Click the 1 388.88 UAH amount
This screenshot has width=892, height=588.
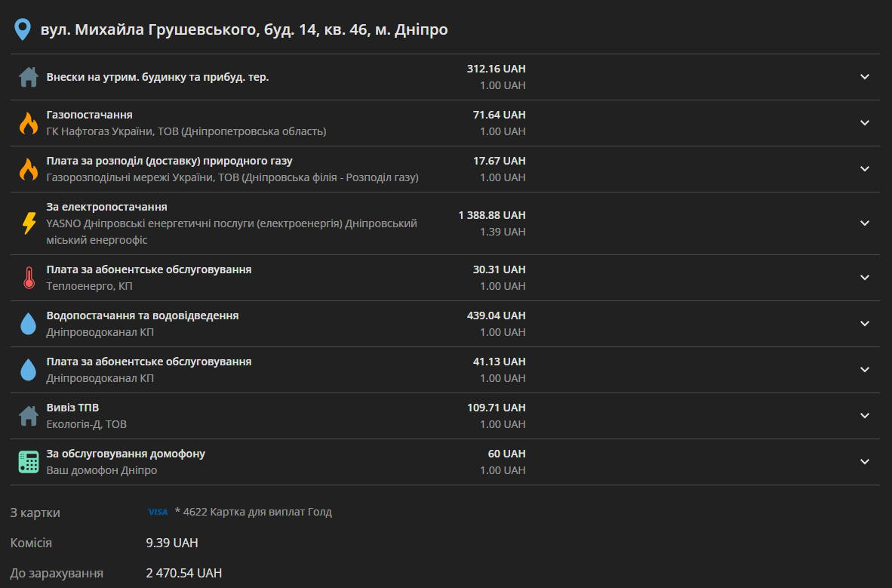pos(491,215)
